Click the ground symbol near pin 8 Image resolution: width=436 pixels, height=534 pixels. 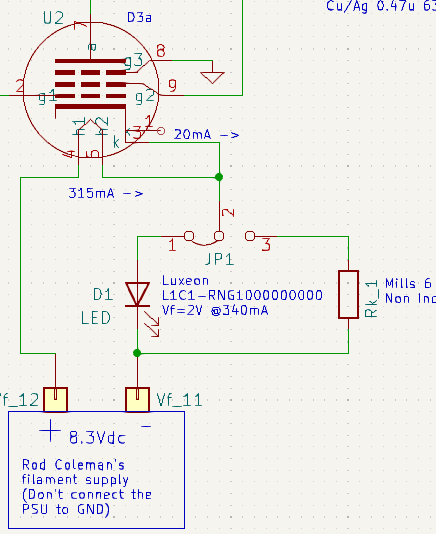pos(212,77)
